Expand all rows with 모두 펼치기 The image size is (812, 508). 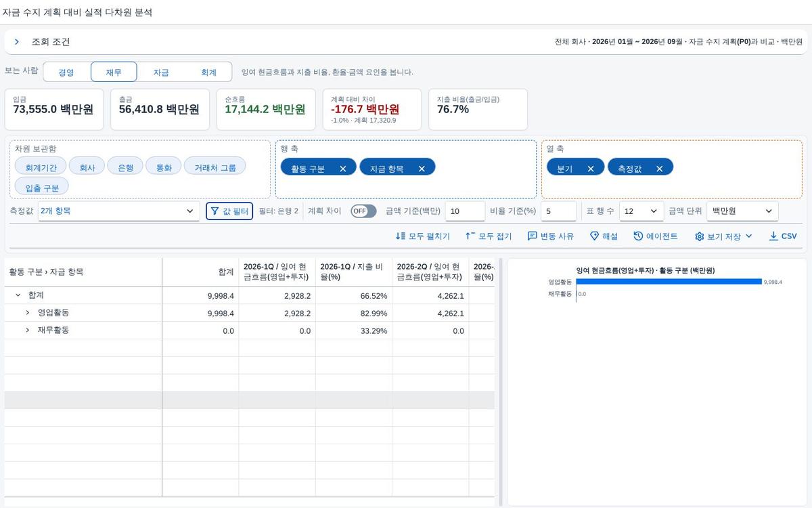tap(423, 236)
